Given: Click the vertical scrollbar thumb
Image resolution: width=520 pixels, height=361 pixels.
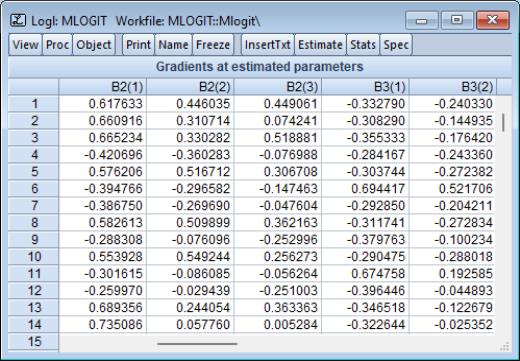Looking at the screenshot, I should 503,122.
